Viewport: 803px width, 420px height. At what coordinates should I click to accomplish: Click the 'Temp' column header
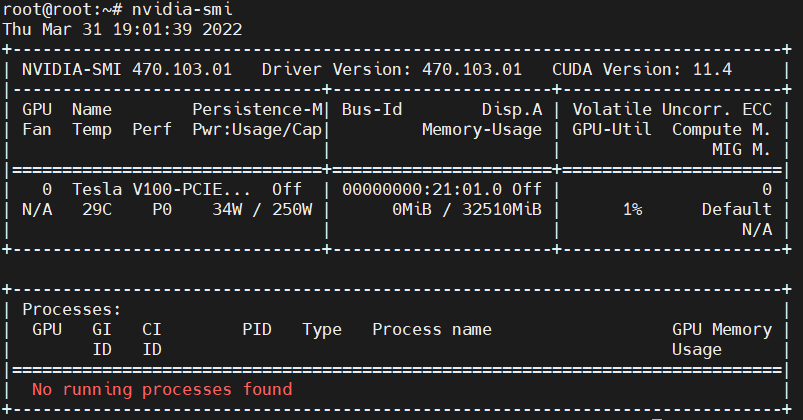pos(92,130)
